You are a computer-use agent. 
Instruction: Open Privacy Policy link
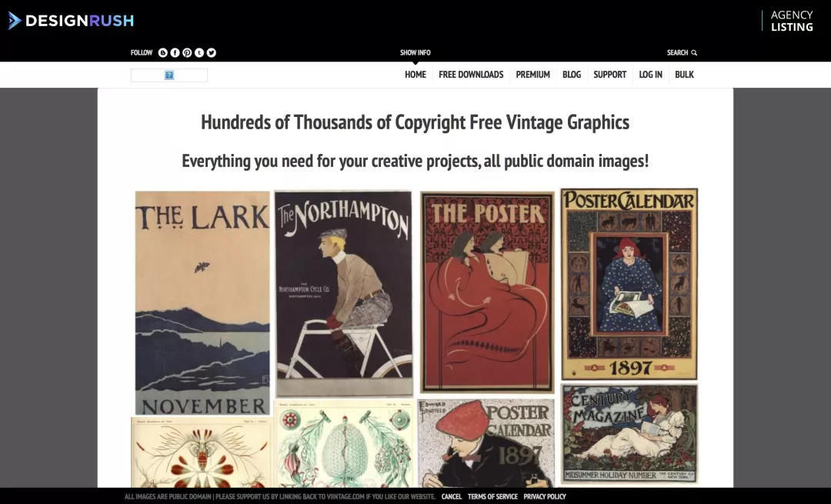pos(545,496)
